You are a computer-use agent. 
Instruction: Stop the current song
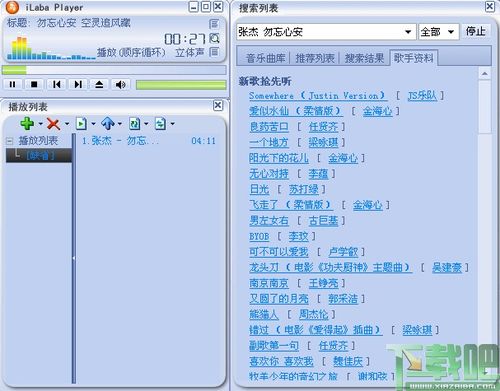tap(34, 84)
